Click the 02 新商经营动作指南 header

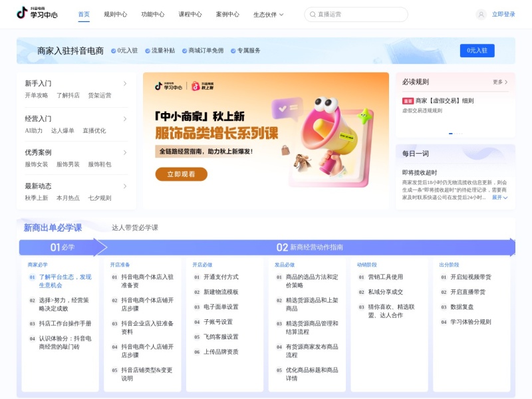(x=309, y=247)
